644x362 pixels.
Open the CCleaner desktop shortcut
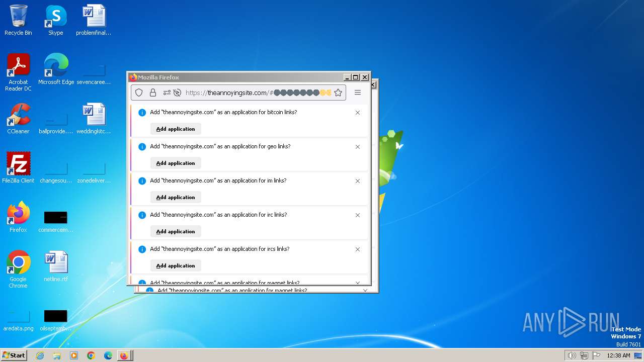coord(18,119)
